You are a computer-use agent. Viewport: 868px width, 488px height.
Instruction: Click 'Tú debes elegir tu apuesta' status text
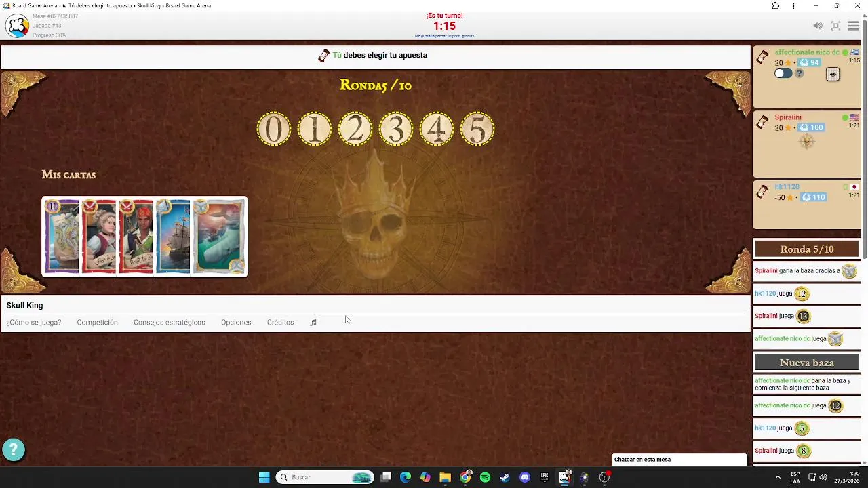380,55
